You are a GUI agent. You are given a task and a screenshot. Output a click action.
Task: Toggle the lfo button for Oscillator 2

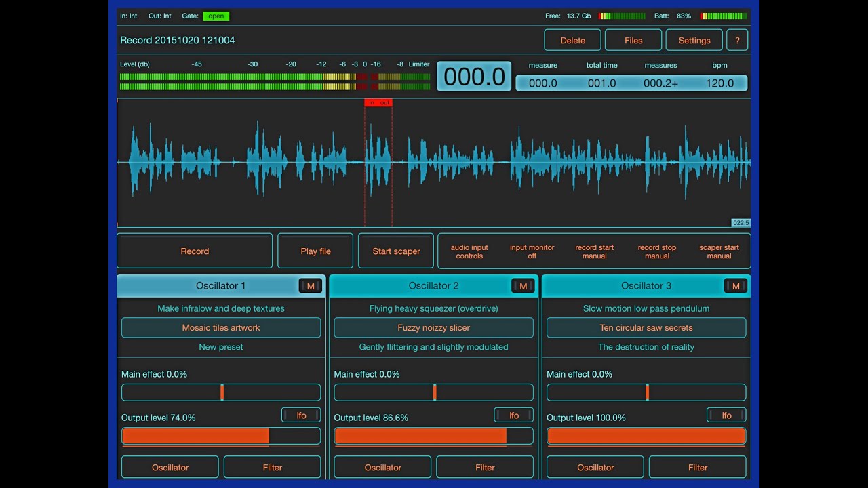(514, 415)
